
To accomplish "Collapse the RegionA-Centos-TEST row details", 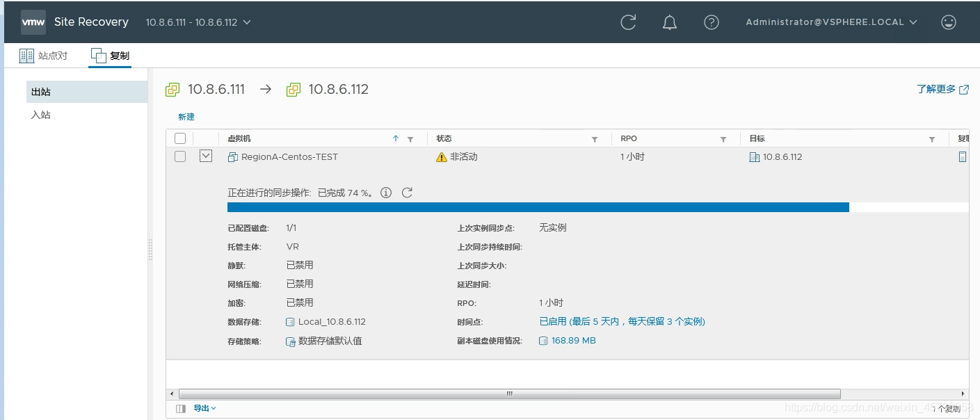I will coord(205,156).
